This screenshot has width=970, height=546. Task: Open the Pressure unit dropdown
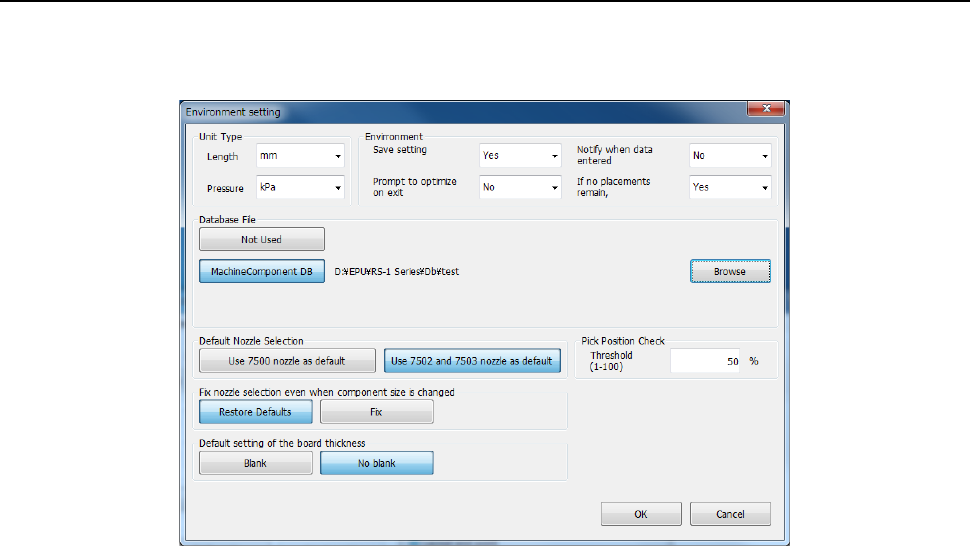300,187
